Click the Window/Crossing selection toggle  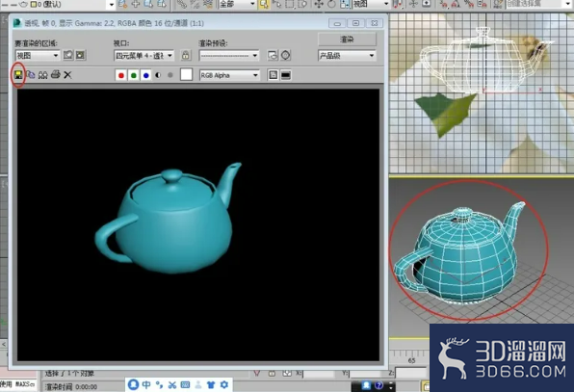pyautogui.click(x=302, y=5)
